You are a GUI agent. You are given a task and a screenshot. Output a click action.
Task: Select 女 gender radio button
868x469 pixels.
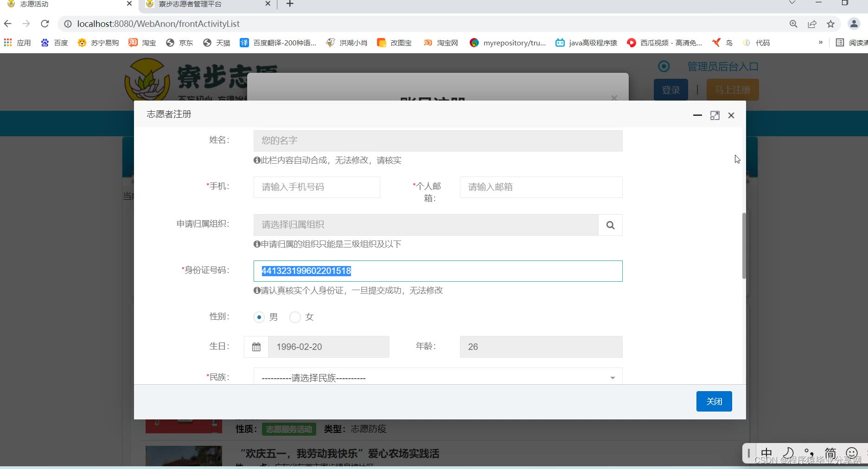(295, 317)
